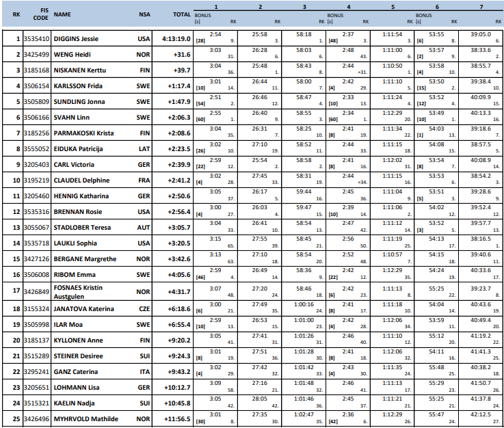Screen dimensions: 504x428
Task: Select FIS code 3055067
Action: pyautogui.click(x=37, y=228)
